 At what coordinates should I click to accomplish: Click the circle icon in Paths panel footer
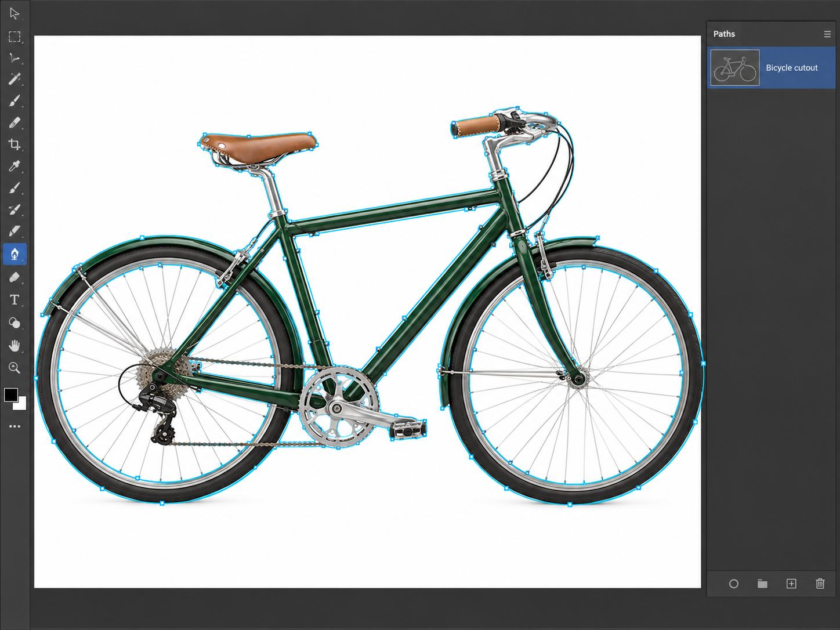click(x=734, y=584)
